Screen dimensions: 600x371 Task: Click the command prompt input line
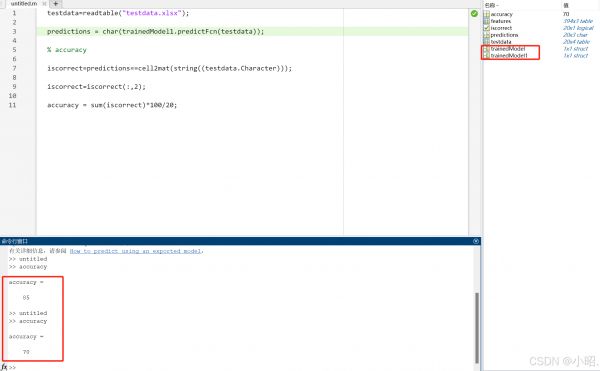tap(245, 367)
